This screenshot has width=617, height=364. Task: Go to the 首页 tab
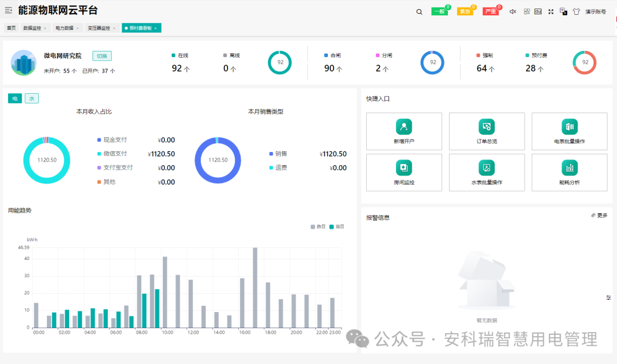[10, 27]
